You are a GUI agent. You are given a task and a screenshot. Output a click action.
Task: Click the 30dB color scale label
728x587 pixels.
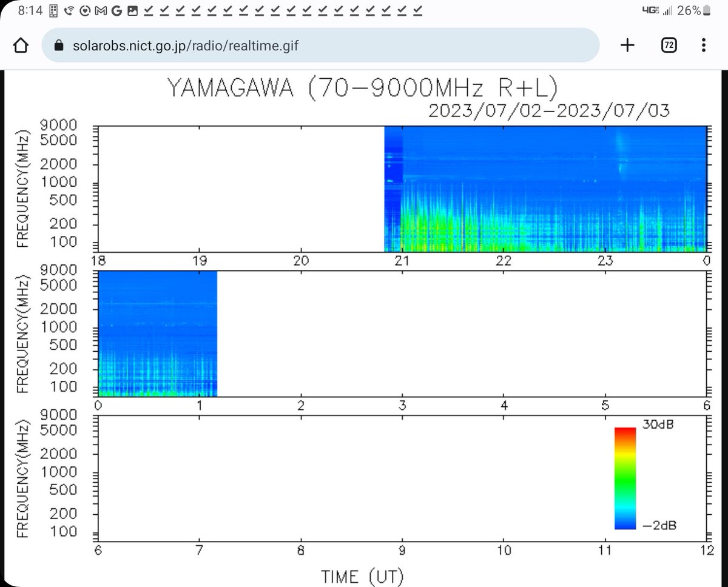[x=658, y=424]
